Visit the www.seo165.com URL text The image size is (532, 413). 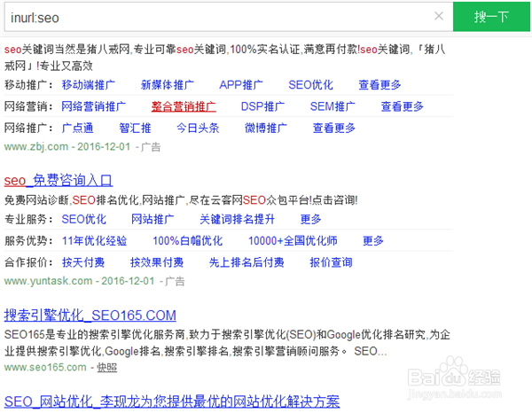pos(45,367)
